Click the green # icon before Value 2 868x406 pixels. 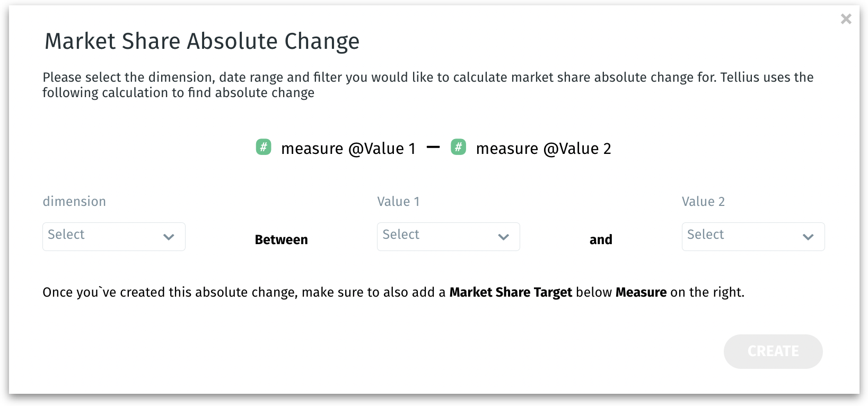tap(458, 147)
